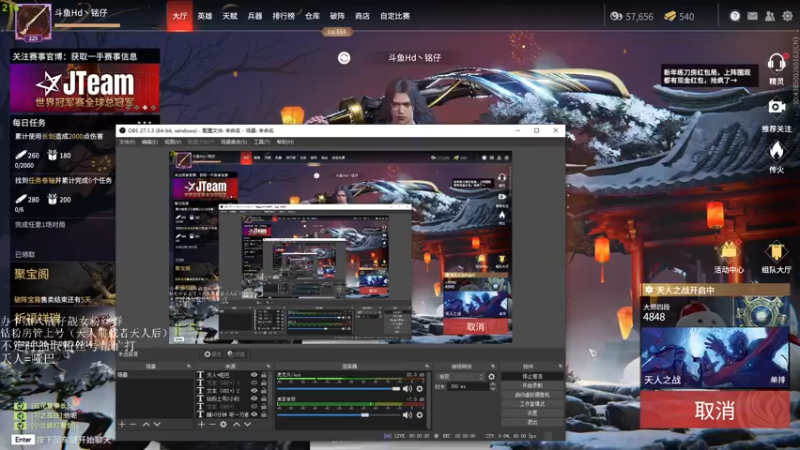
Task: Remove source with minus in OBS sources panel
Action: 212,424
